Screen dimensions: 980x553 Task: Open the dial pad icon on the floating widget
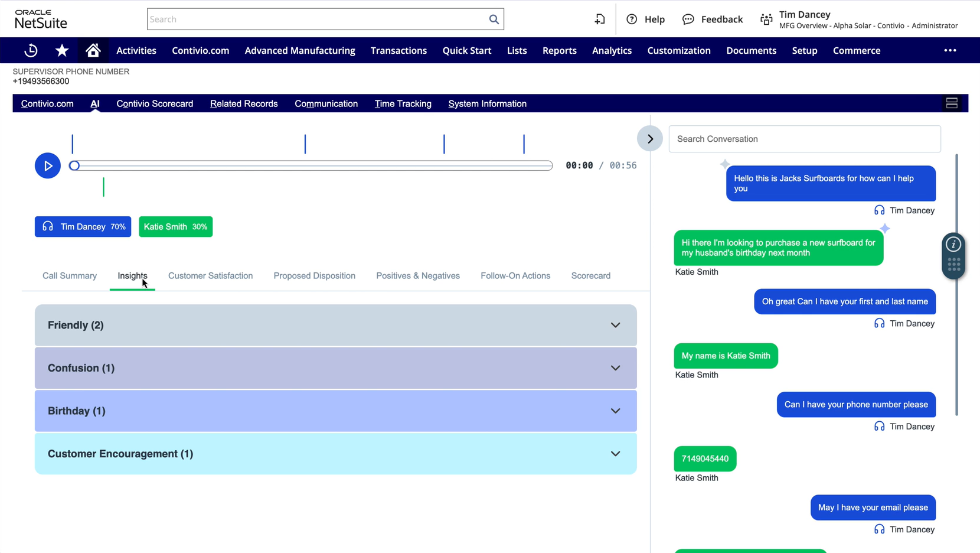(x=953, y=265)
